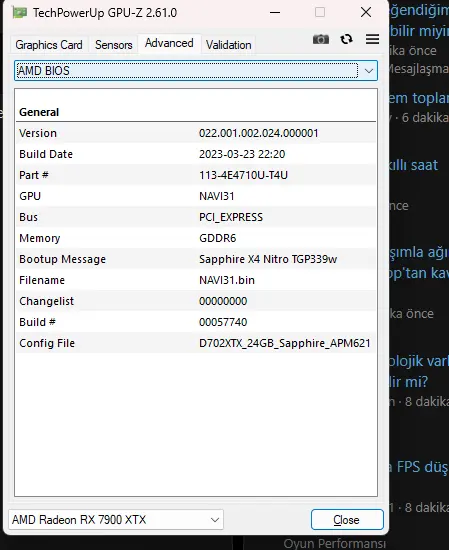Take a screenshot with the camera icon
Viewport: 449px width, 550px height.
[x=321, y=39]
